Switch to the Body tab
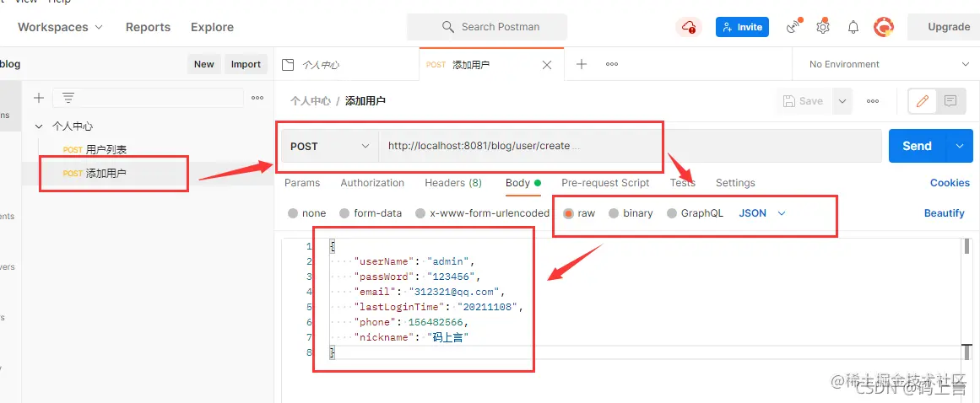 tap(523, 183)
